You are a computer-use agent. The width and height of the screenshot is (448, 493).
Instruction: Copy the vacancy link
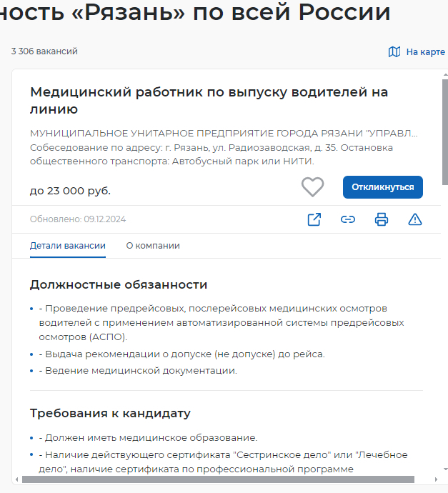click(347, 219)
